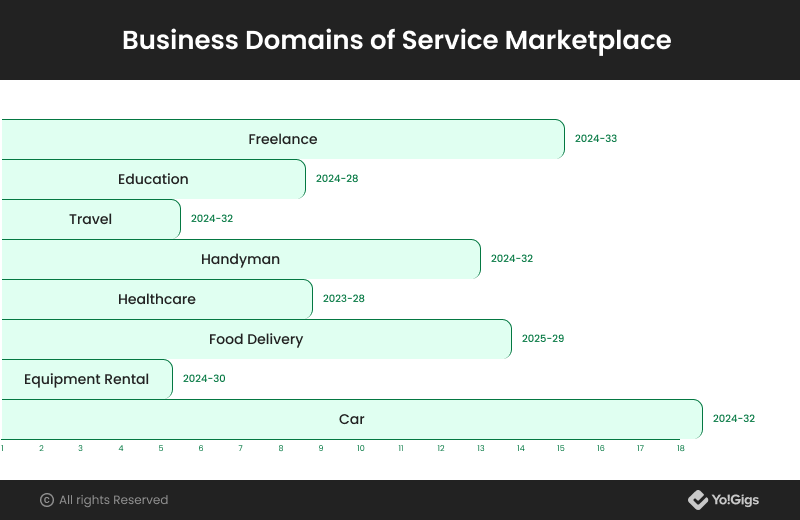Click the 2024-33 label beside Freelance
Screen dimensions: 800x520
click(x=596, y=138)
